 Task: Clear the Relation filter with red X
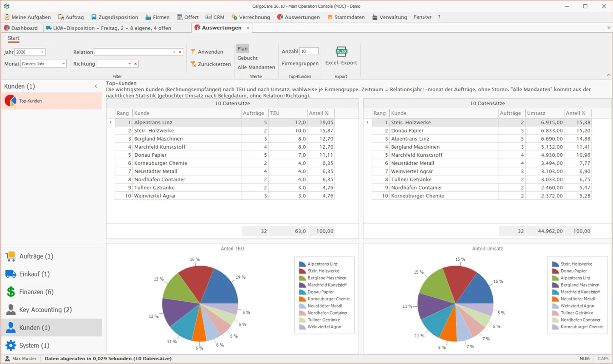[180, 52]
